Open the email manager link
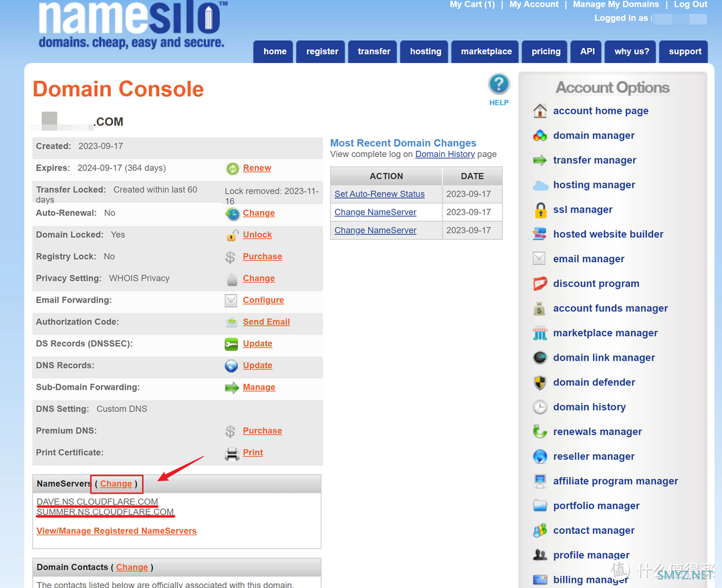The width and height of the screenshot is (722, 588). (x=588, y=259)
